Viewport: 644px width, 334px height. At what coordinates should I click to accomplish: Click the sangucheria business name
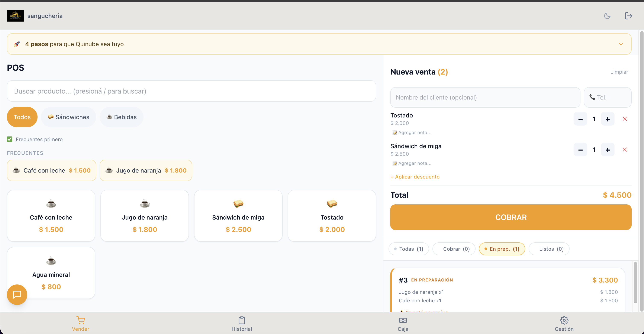click(45, 16)
